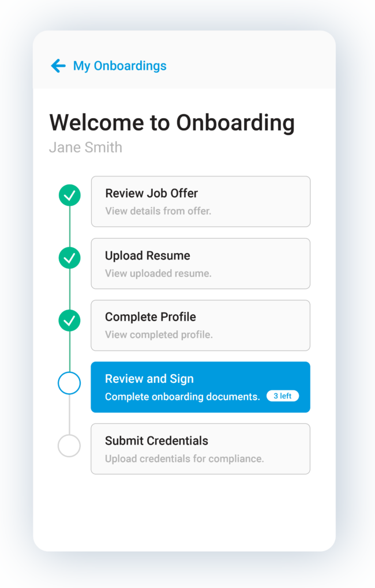The height and width of the screenshot is (588, 375).
Task: Click the green checkmark beside Upload Resume
Action: (69, 258)
